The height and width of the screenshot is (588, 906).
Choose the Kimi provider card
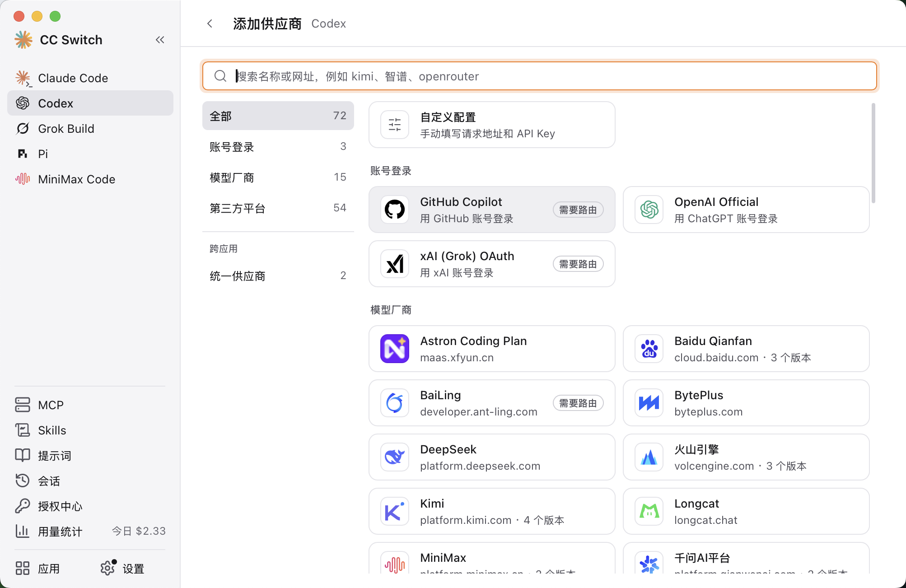pos(492,511)
